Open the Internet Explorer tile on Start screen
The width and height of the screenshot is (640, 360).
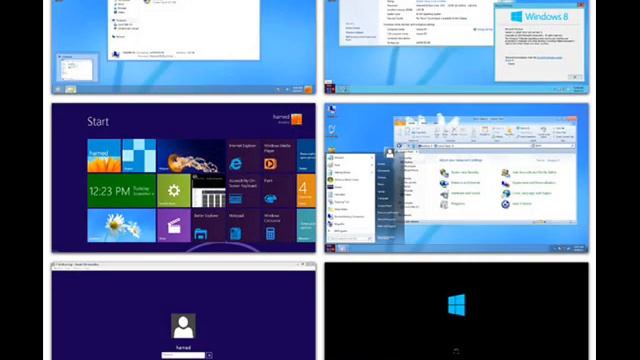coord(243,156)
